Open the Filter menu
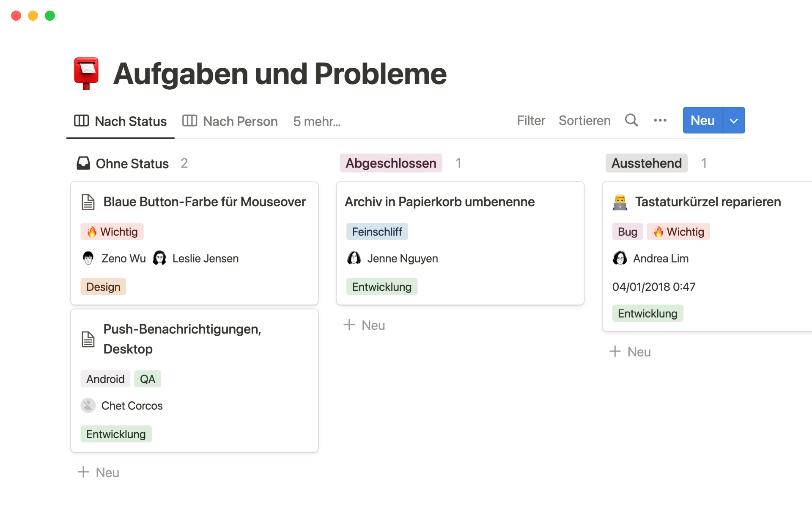812x508 pixels. coord(531,121)
